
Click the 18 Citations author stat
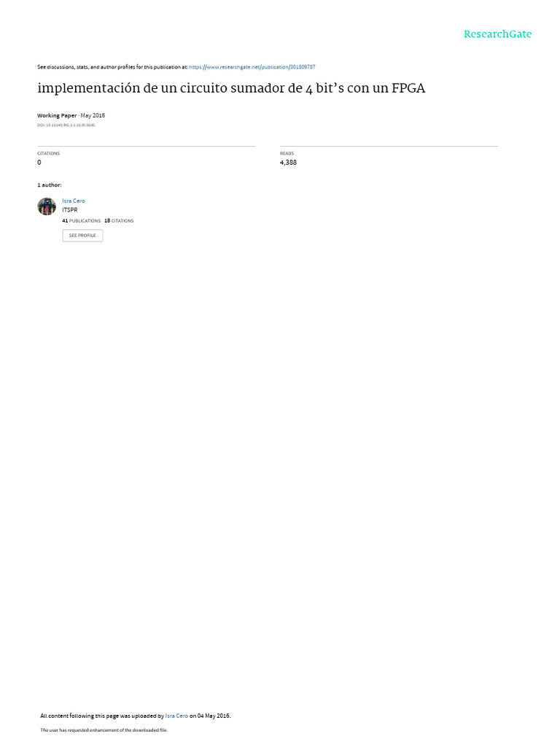click(x=119, y=221)
